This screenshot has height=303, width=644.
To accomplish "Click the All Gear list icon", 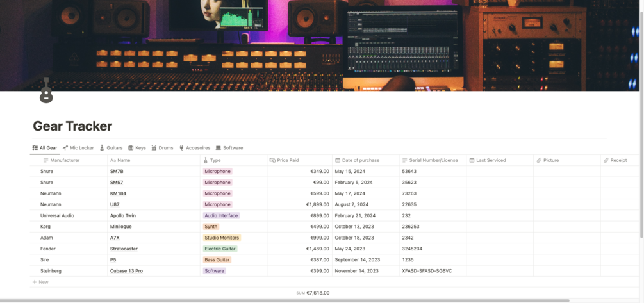I will [35, 148].
